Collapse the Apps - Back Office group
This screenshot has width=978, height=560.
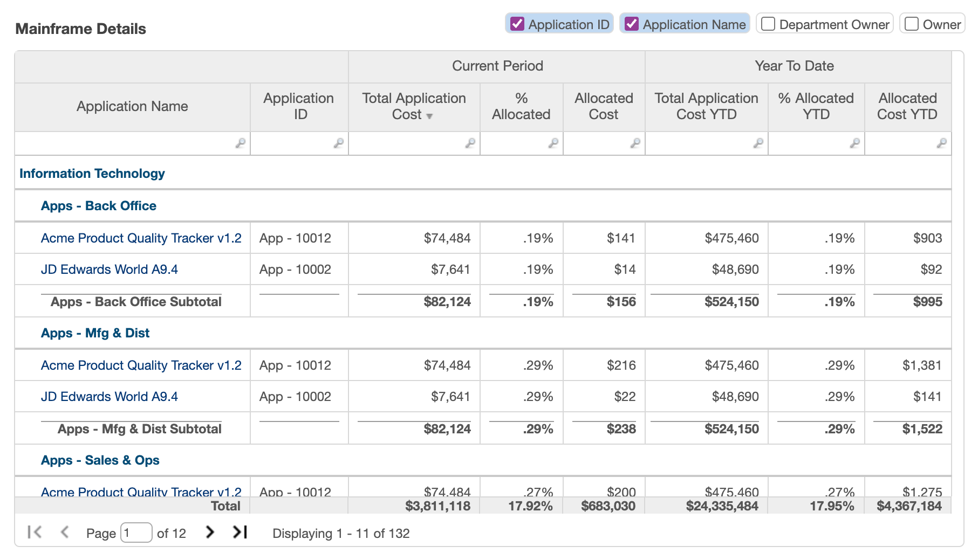[x=99, y=206]
